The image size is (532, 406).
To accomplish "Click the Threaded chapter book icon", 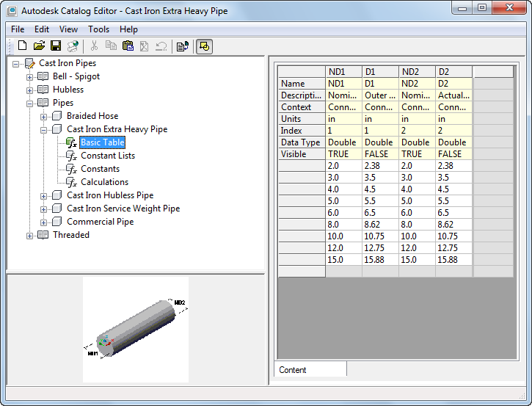I will pyautogui.click(x=43, y=235).
